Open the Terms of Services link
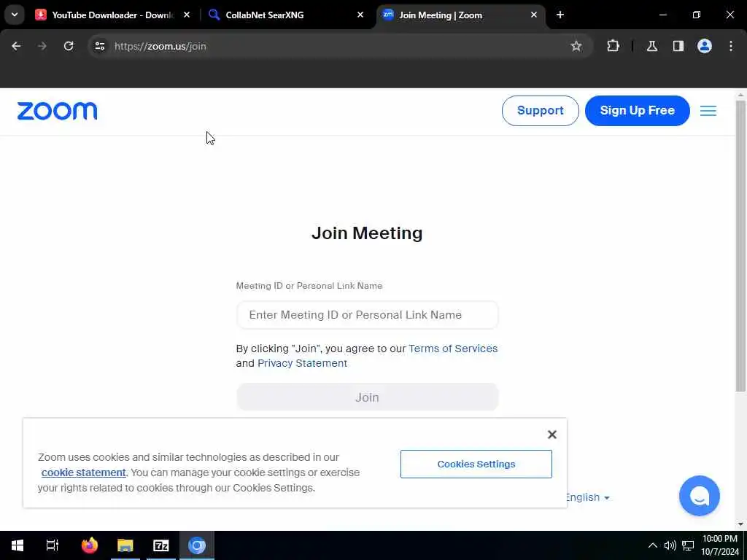Image resolution: width=747 pixels, height=560 pixels. click(452, 349)
